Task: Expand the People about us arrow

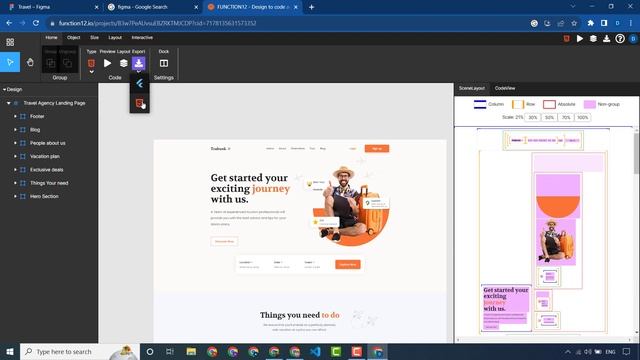Action: [16, 143]
